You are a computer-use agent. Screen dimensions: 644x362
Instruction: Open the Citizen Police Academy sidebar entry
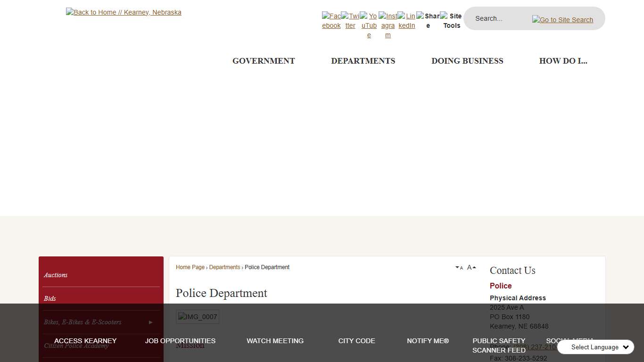click(76, 346)
